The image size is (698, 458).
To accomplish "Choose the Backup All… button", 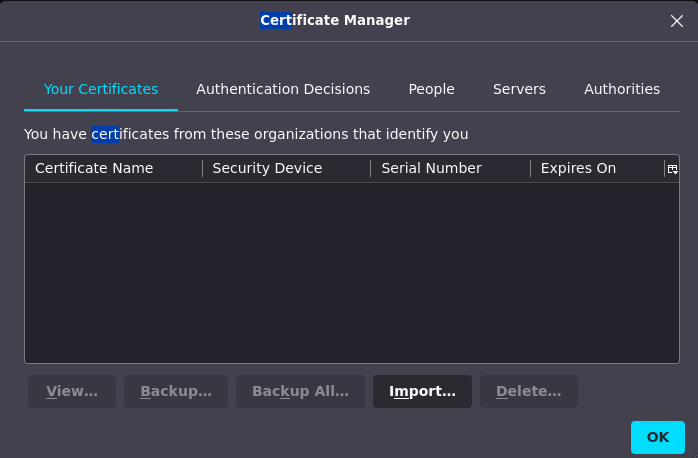I will (x=300, y=391).
